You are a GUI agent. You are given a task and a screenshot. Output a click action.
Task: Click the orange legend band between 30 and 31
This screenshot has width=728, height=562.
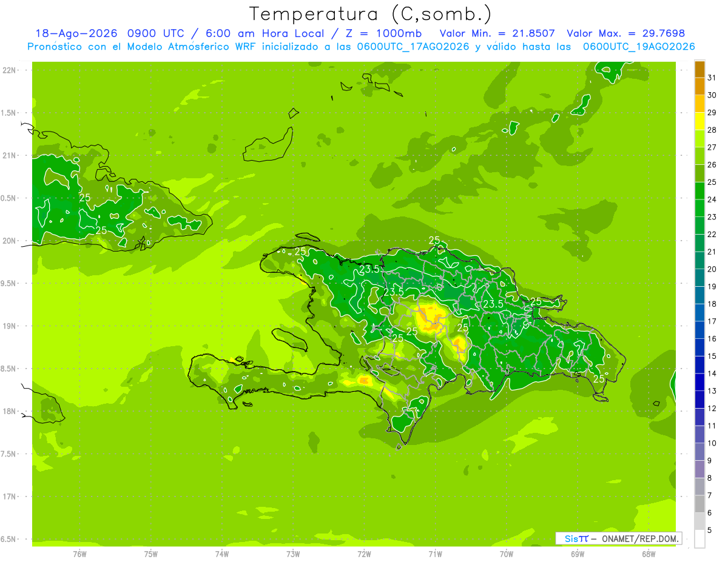point(699,86)
